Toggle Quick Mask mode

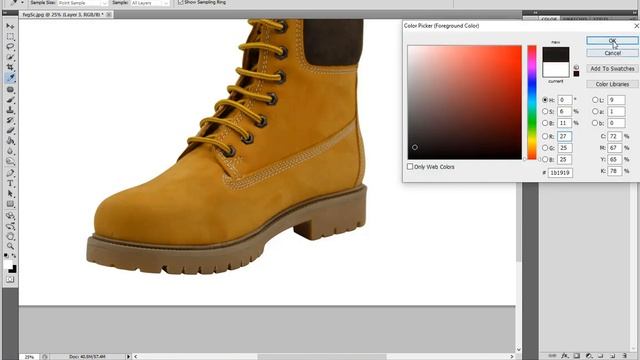[x=10, y=280]
